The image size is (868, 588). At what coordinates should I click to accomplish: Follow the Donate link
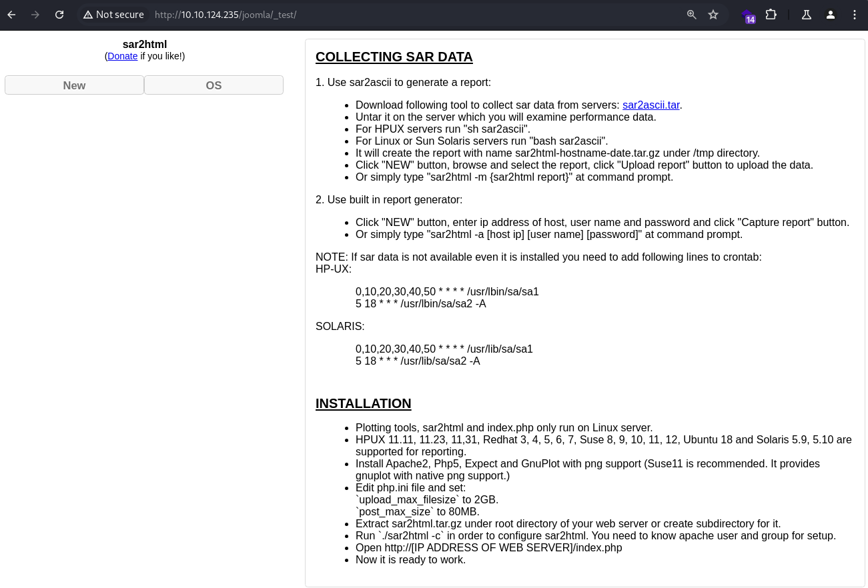pyautogui.click(x=123, y=56)
